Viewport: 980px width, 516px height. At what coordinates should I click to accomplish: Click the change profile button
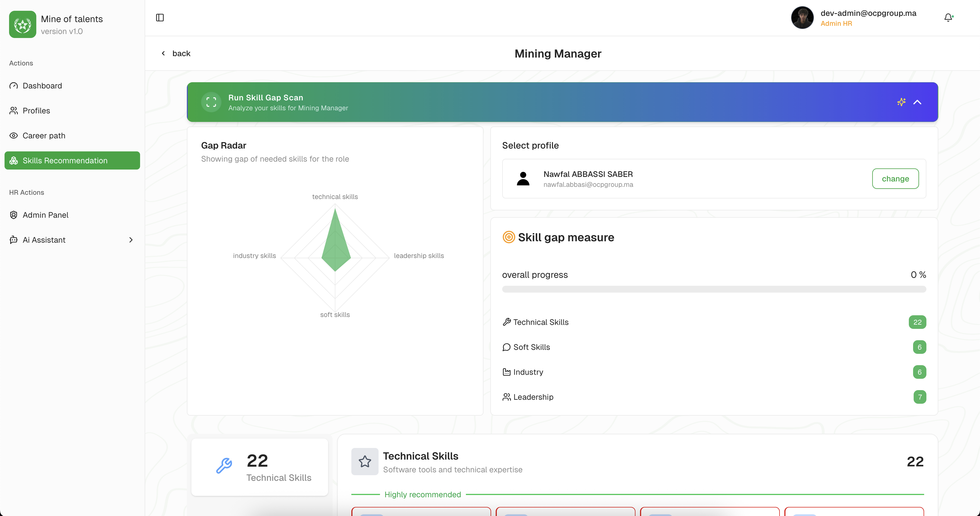click(895, 179)
